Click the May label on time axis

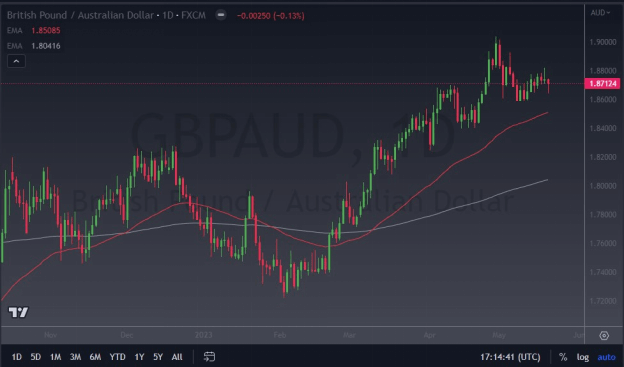point(499,335)
